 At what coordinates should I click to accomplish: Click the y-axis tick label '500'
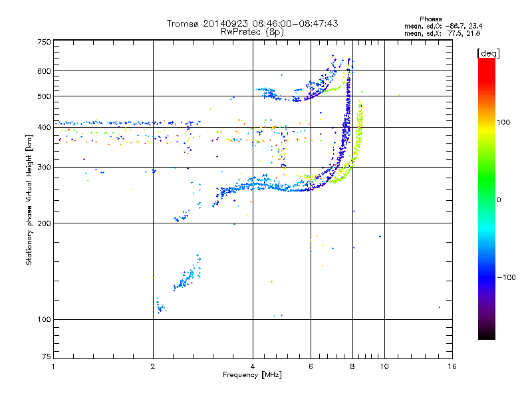(44, 96)
